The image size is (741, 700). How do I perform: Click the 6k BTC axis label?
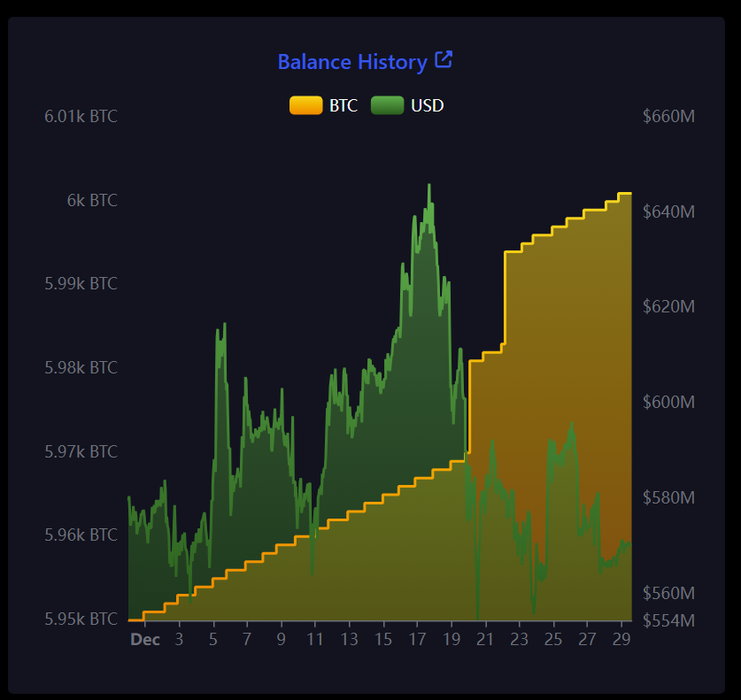click(92, 201)
